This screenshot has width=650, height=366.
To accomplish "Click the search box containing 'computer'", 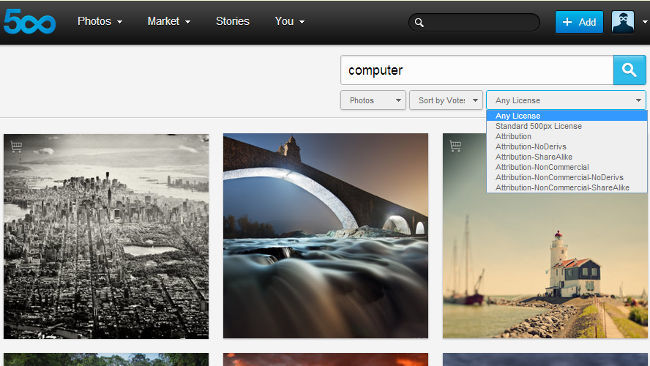I will [476, 70].
